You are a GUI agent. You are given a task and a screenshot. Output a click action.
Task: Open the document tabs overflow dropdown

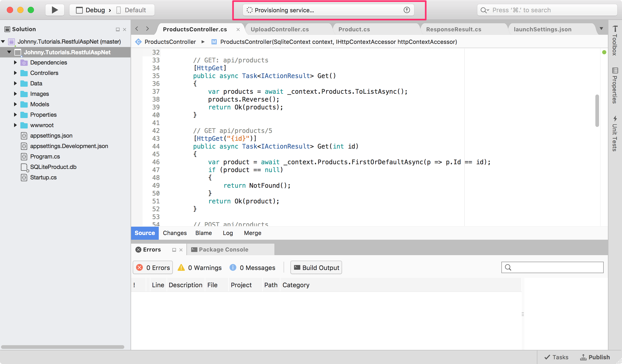click(602, 29)
